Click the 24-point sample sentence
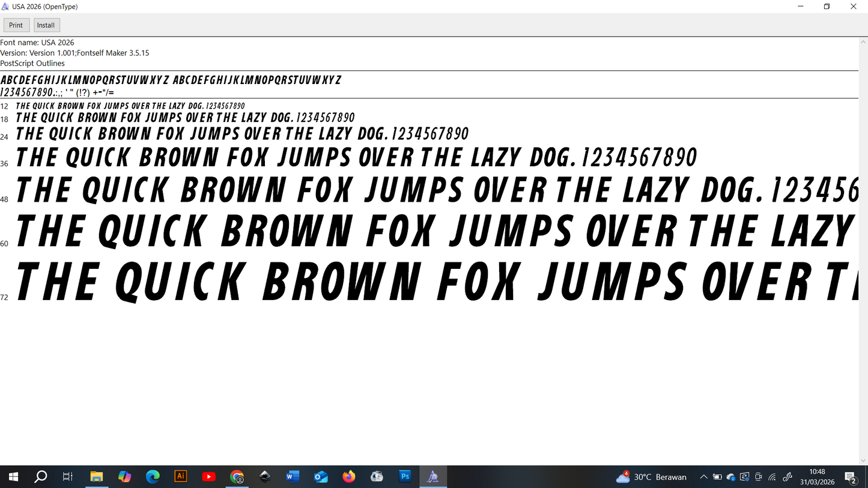Image resolution: width=868 pixels, height=488 pixels. (x=242, y=133)
